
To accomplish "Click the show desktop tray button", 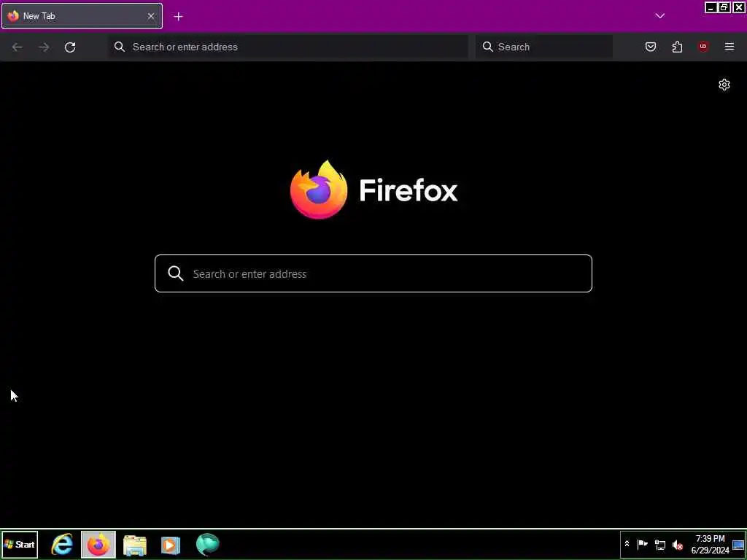I will pyautogui.click(x=738, y=544).
